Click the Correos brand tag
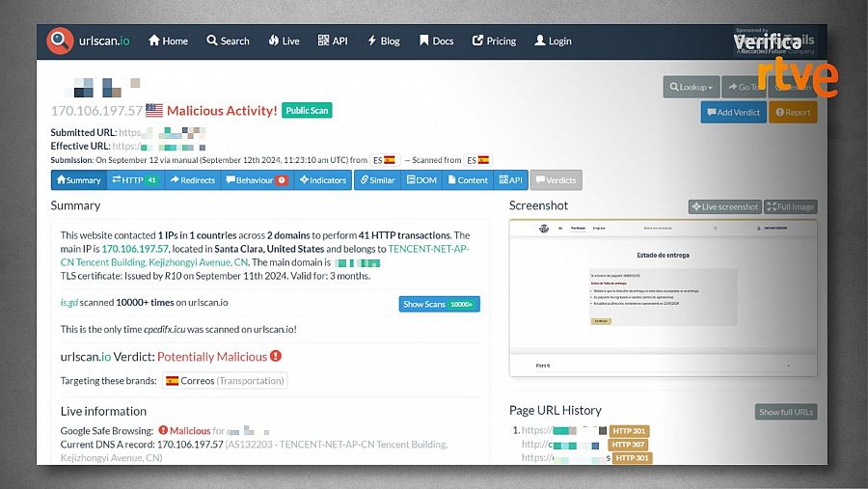The width and height of the screenshot is (868, 489). 225,380
